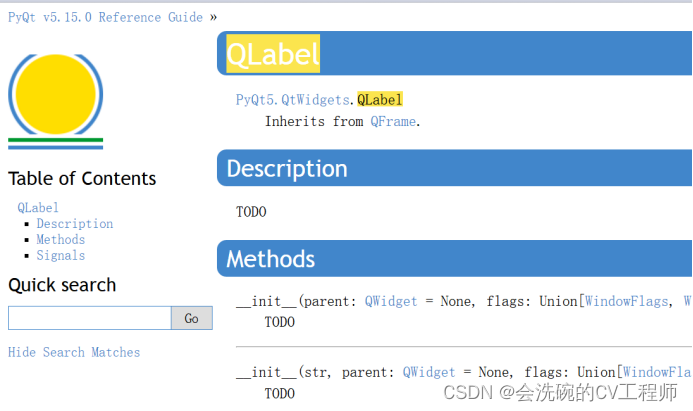Click the Methods section header
This screenshot has height=411, width=693.
pos(271,260)
